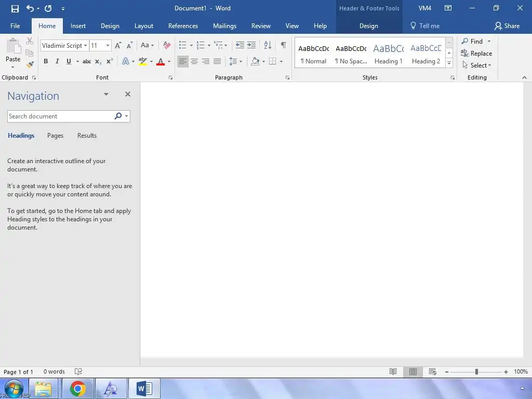This screenshot has width=532, height=399.
Task: Expand the Styles gallery More arrow
Action: pyautogui.click(x=449, y=63)
